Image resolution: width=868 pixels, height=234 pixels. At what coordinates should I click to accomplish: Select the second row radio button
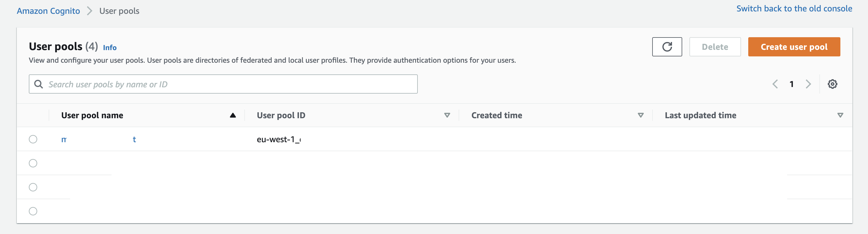tap(33, 163)
